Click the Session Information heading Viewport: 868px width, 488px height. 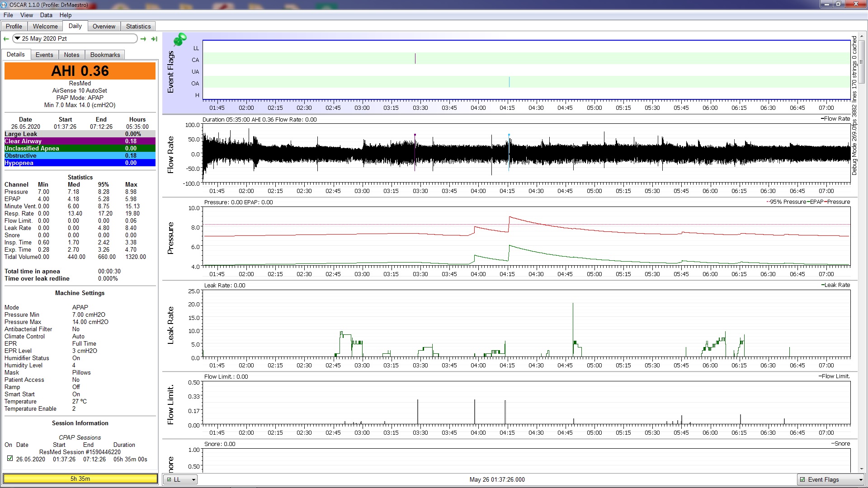pos(80,423)
